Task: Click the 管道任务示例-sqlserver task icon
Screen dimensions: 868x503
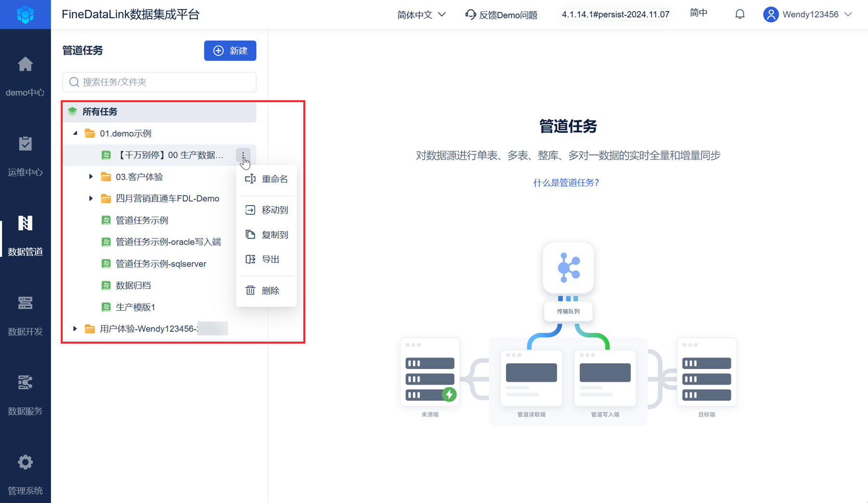Action: 106,264
